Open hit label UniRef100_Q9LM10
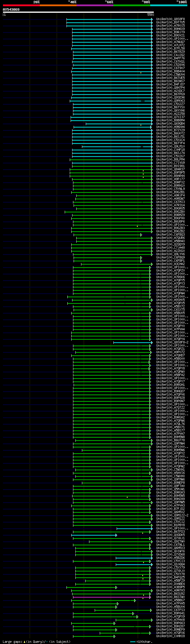190x644 pixels. coord(170,146)
